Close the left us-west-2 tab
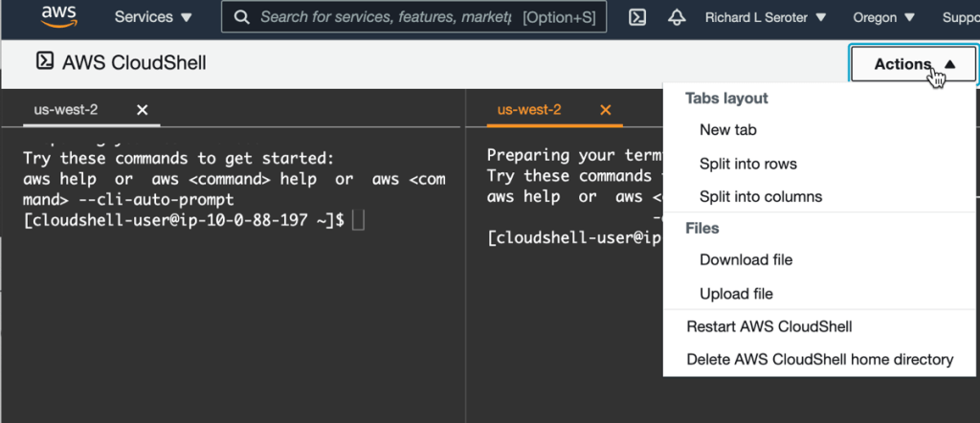Image resolution: width=980 pixels, height=423 pixels. pos(143,110)
